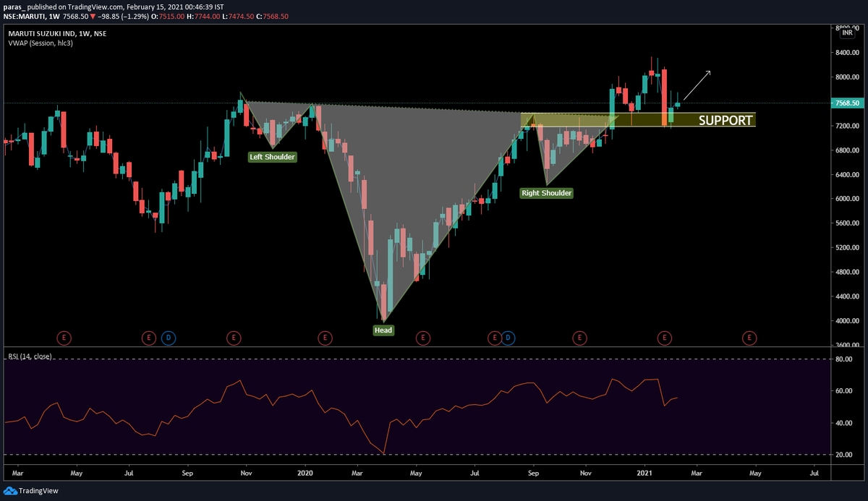Click the Mar label right after 2021
Viewport: 868px width, 501px height.
tap(697, 474)
